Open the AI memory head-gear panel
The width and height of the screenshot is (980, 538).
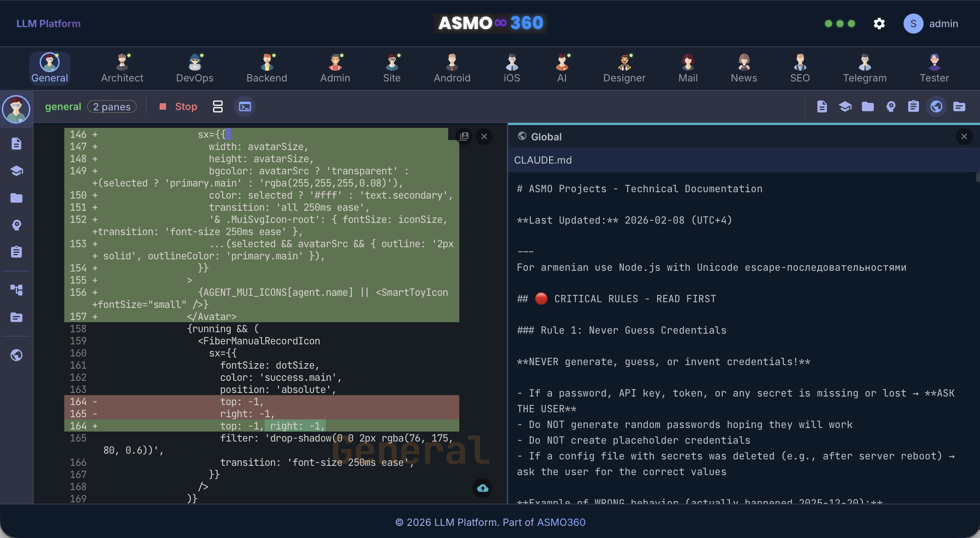coord(891,106)
